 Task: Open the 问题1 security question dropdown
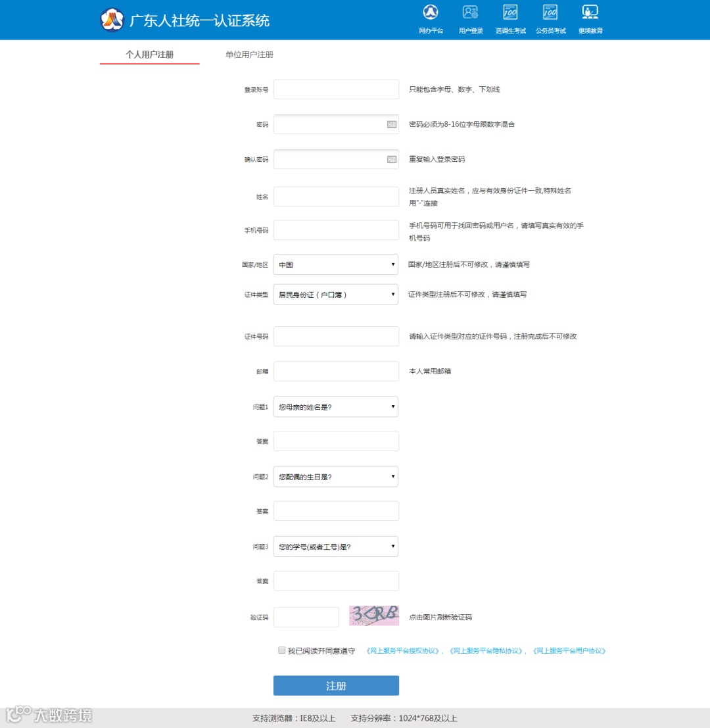coord(336,406)
